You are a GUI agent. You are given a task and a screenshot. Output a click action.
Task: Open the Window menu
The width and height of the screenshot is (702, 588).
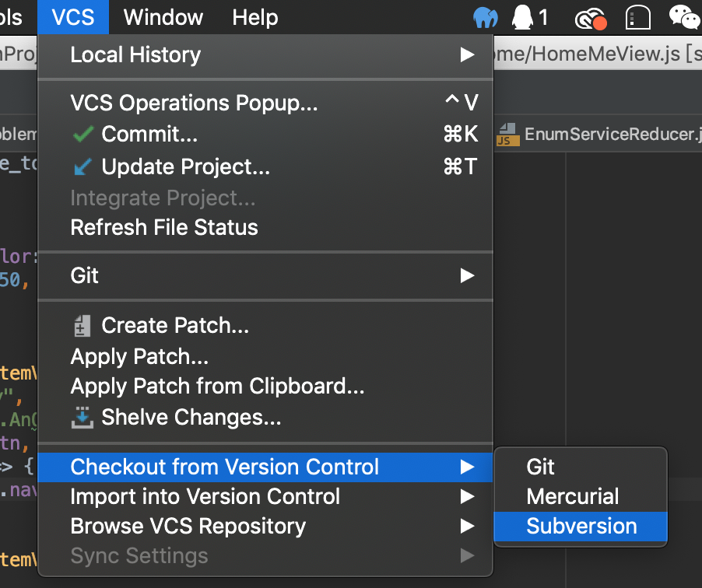click(x=162, y=17)
